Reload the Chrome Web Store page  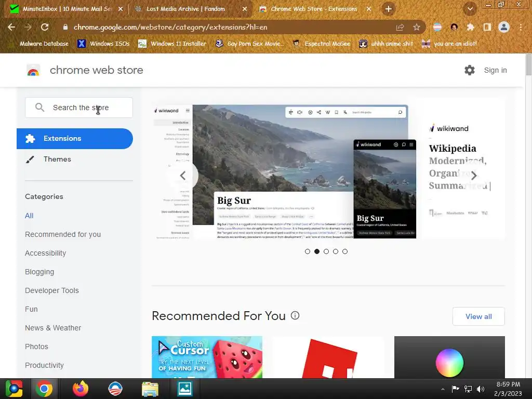pos(45,27)
